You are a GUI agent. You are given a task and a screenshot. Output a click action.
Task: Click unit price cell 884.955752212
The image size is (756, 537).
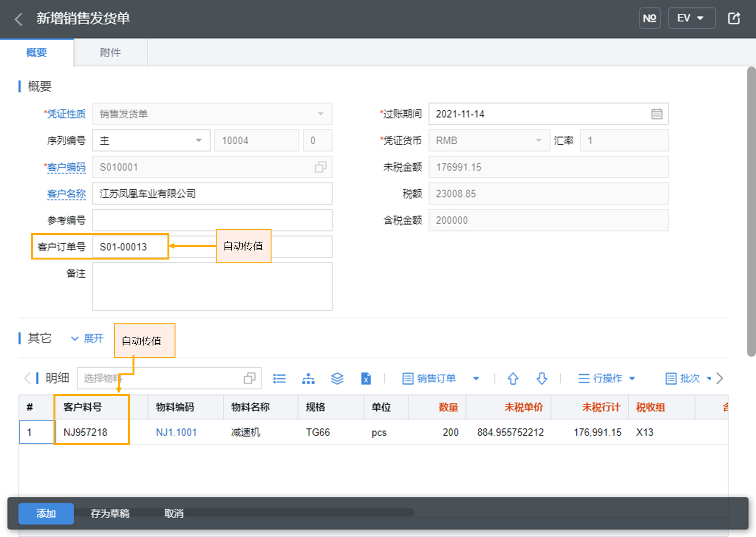[509, 432]
